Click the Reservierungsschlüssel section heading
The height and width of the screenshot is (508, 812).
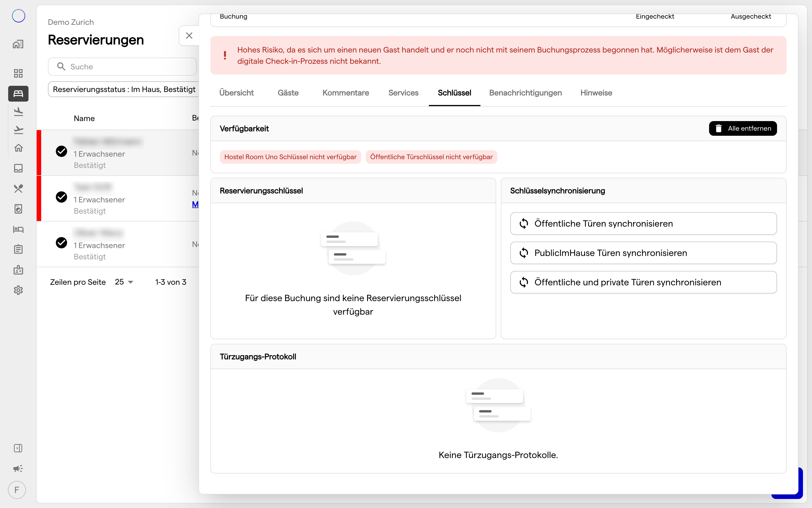click(261, 190)
